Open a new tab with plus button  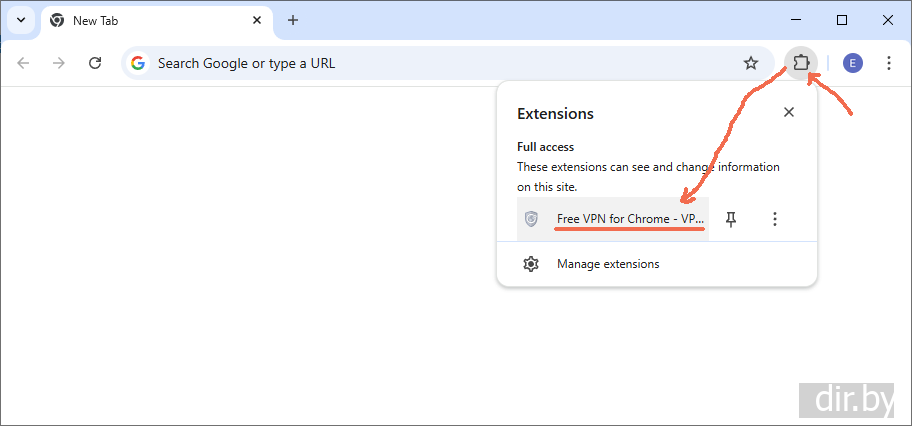coord(293,20)
